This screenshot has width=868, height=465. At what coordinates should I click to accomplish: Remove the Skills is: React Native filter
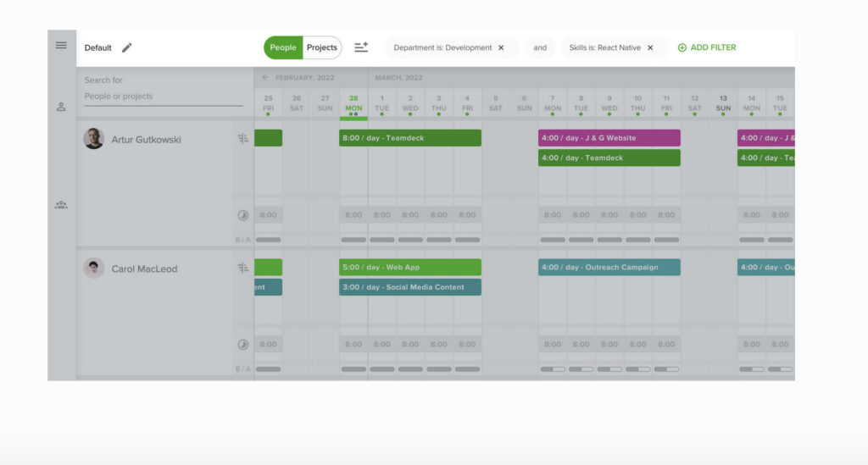pyautogui.click(x=650, y=47)
